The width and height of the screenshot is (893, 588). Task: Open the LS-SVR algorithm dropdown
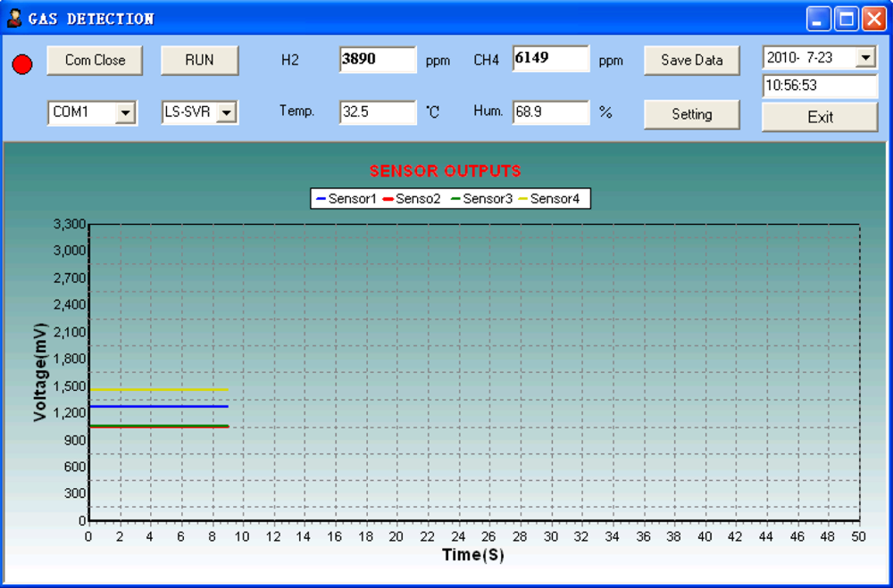tap(226, 112)
